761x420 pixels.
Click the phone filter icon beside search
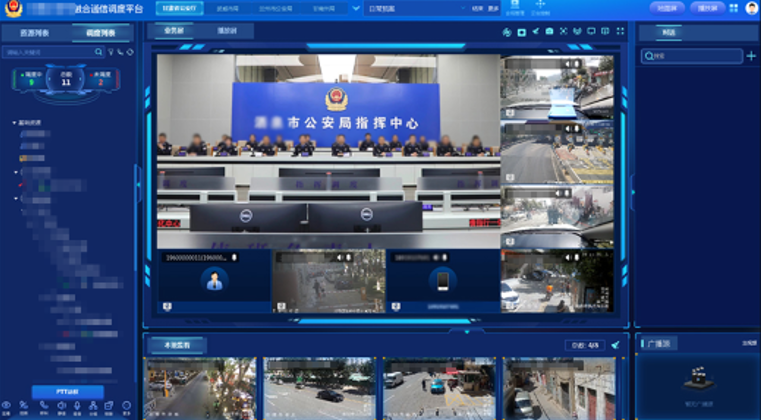[x=120, y=52]
